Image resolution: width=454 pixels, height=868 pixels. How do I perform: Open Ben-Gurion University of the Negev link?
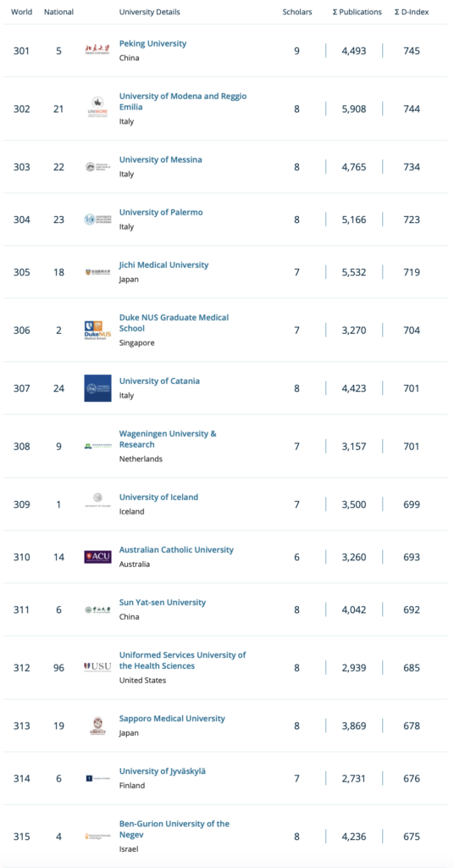174,829
